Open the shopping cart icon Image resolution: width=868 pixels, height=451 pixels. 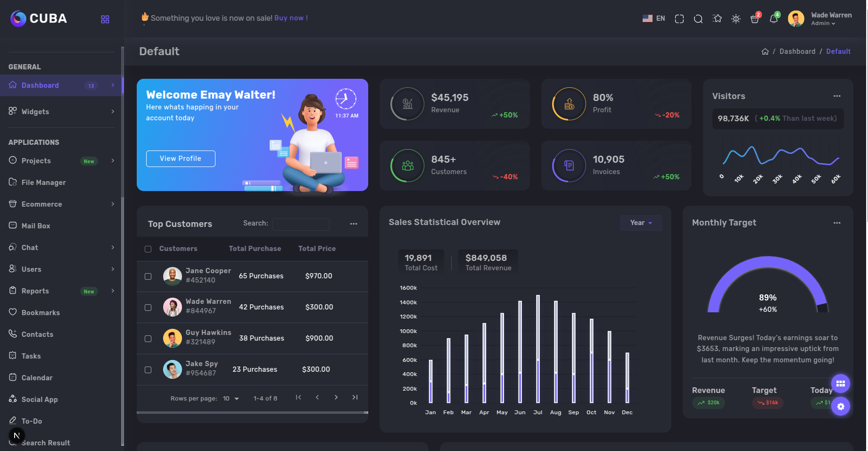click(754, 19)
